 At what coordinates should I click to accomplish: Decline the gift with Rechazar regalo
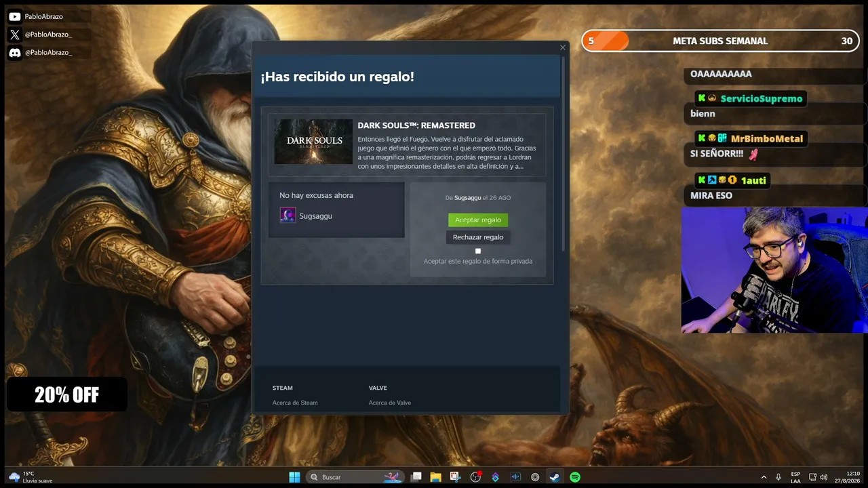click(478, 237)
